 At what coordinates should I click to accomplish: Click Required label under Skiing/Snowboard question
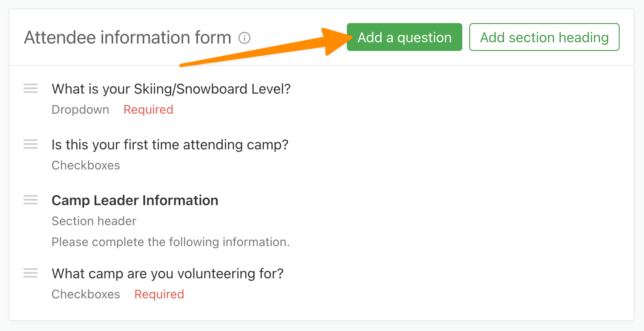click(x=149, y=110)
